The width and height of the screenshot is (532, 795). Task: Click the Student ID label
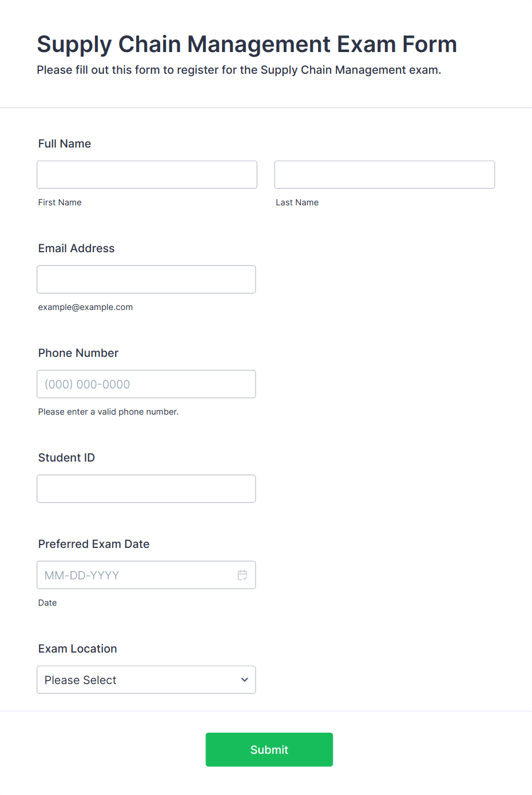pos(67,458)
